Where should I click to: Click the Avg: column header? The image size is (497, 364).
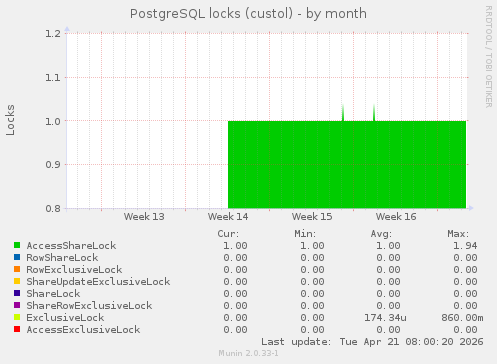pyautogui.click(x=381, y=234)
